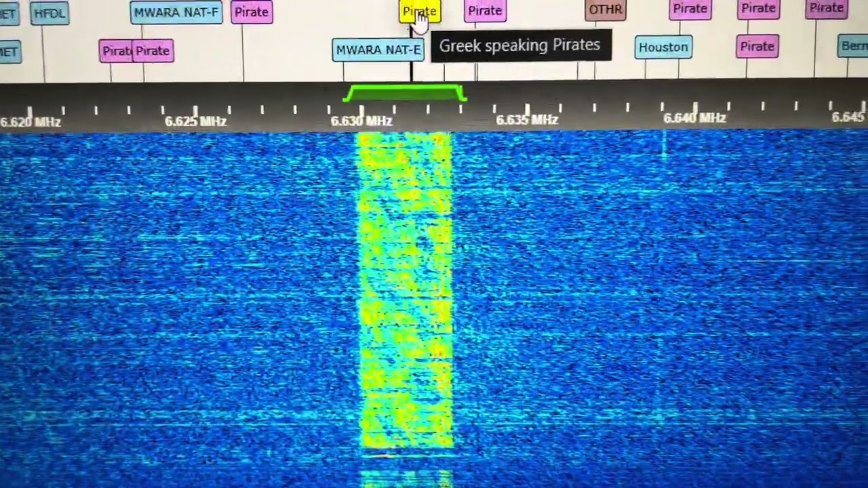This screenshot has width=868, height=488.
Task: Click the Pirate label just right of OTHR
Action: click(690, 9)
